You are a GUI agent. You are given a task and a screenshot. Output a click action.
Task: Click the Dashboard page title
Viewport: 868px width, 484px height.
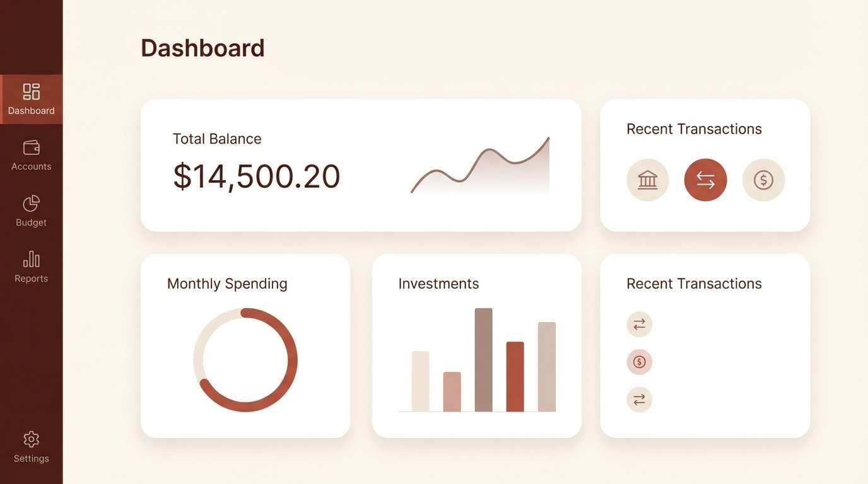point(202,47)
